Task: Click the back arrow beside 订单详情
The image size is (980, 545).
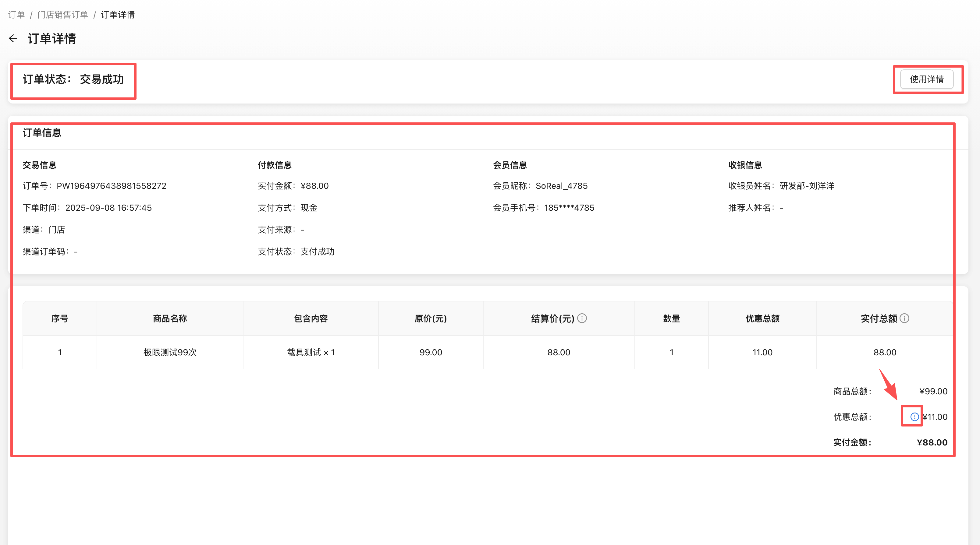Action: coord(13,38)
